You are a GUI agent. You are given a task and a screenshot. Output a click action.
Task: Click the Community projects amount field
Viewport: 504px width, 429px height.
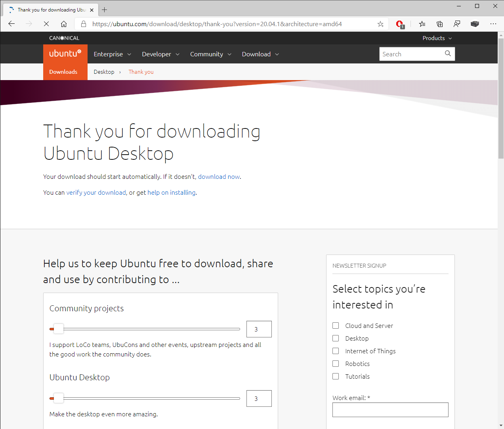(x=259, y=329)
